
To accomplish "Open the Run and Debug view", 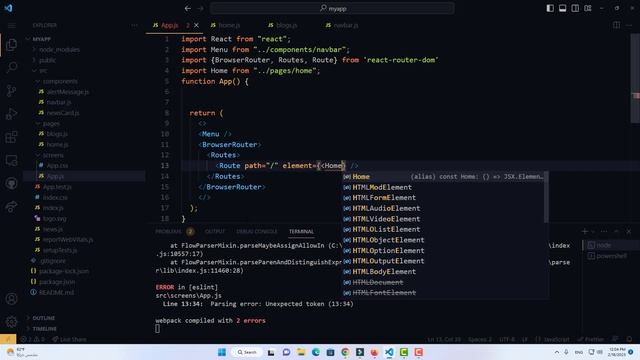I will point(11,113).
